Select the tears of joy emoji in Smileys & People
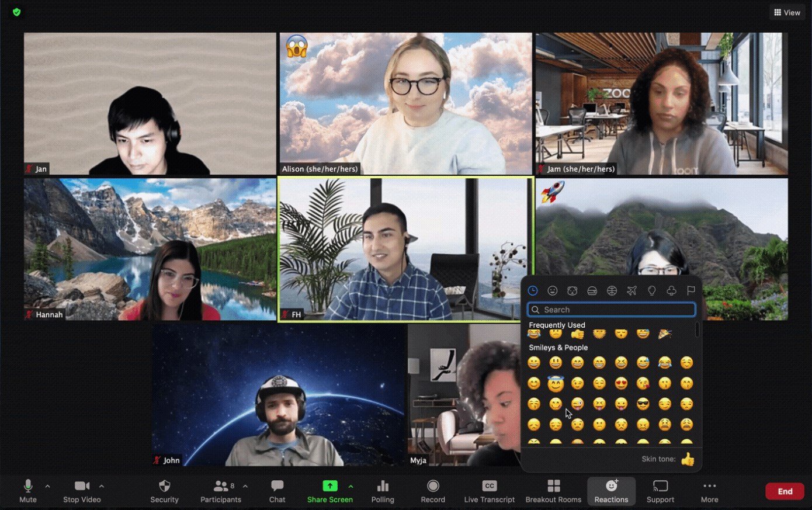This screenshot has width=812, height=510. (665, 363)
